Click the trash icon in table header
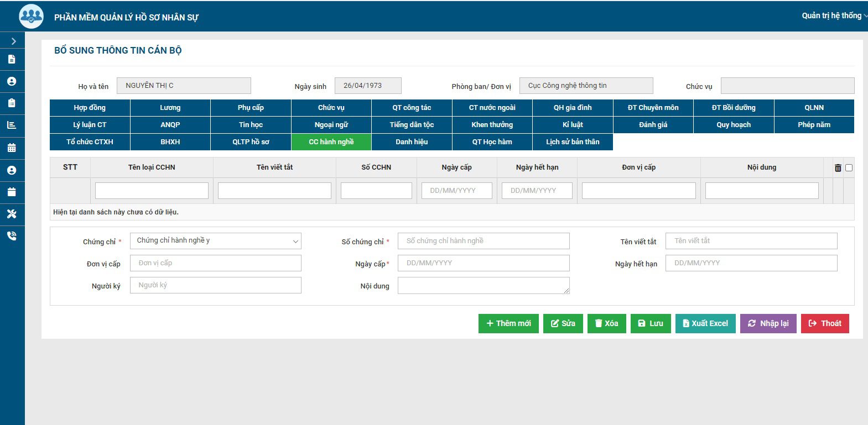The image size is (868, 425). click(x=838, y=168)
